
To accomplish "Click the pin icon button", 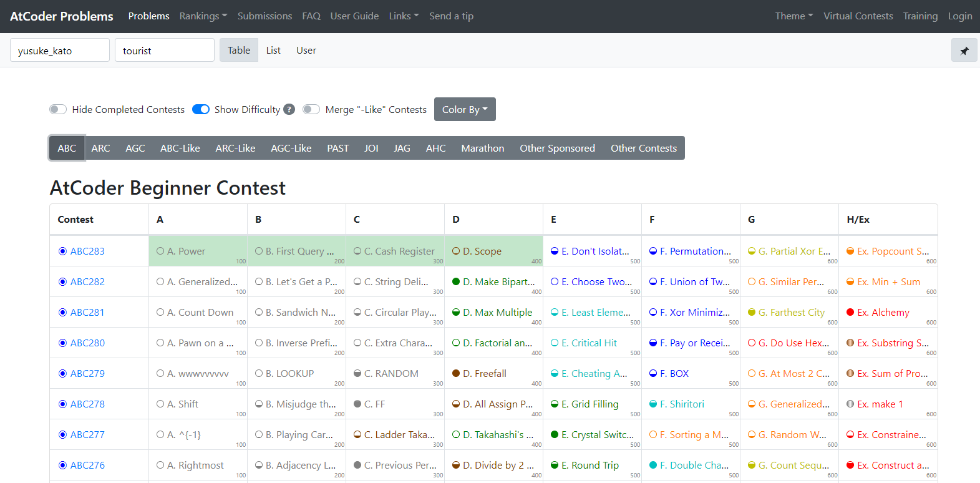I will pyautogui.click(x=964, y=51).
